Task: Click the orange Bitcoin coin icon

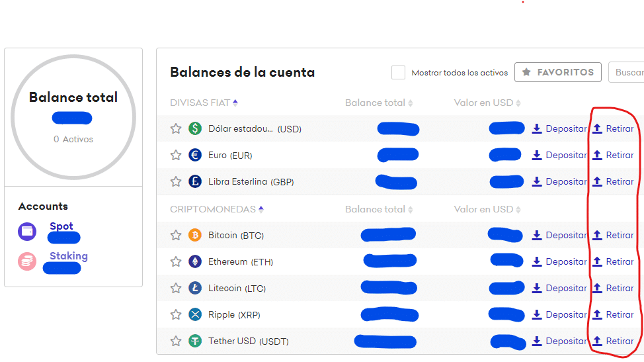Action: (195, 235)
